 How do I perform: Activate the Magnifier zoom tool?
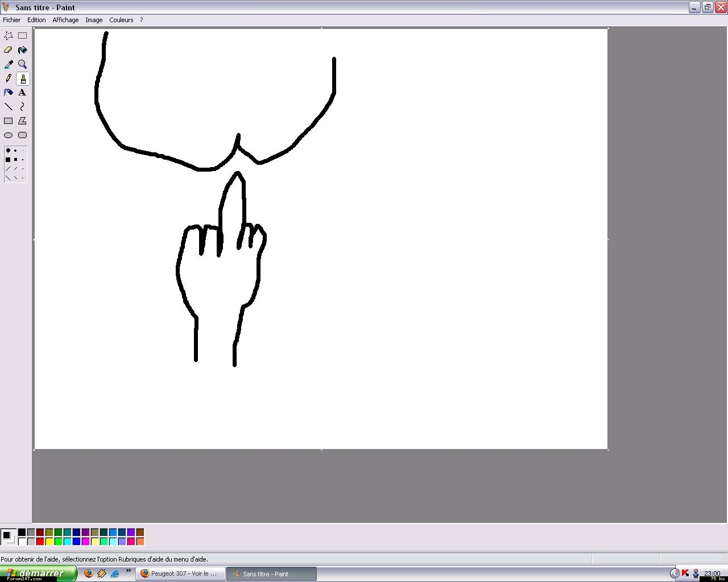[23, 64]
